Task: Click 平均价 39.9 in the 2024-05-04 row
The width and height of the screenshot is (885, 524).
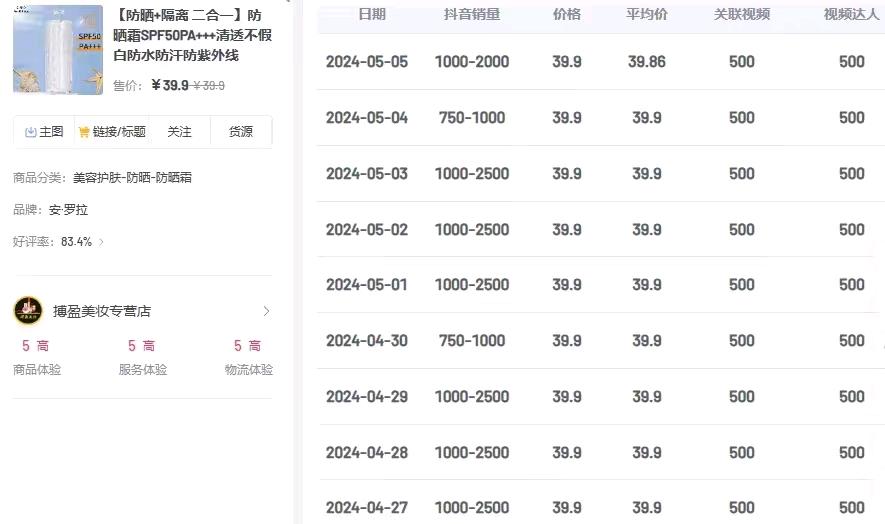Action: (x=647, y=117)
